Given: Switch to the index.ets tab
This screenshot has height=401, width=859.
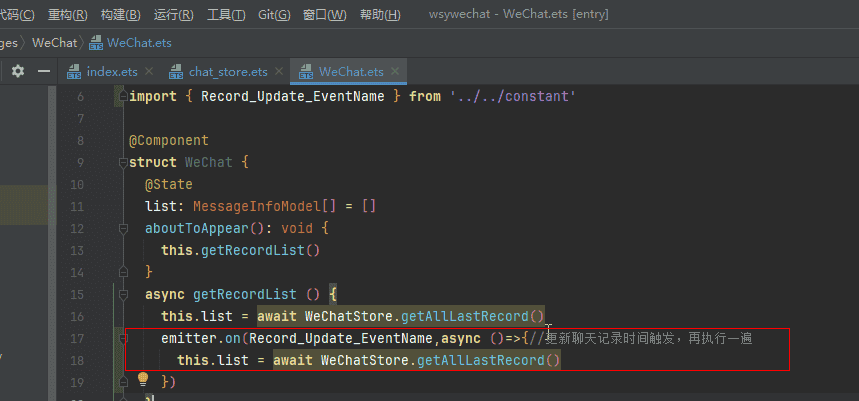Looking at the screenshot, I should tap(112, 72).
